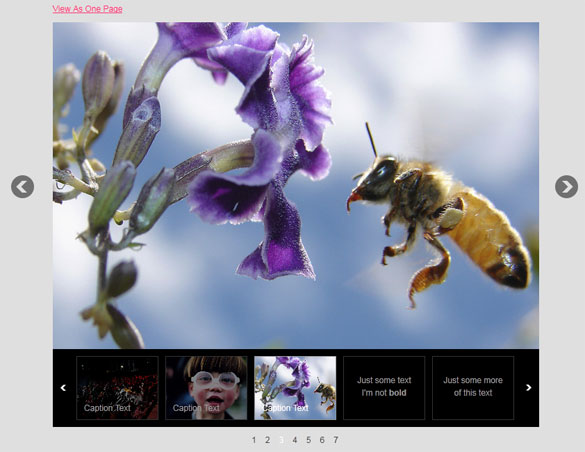
Task: Click the current page 3 indicator
Action: (x=281, y=440)
